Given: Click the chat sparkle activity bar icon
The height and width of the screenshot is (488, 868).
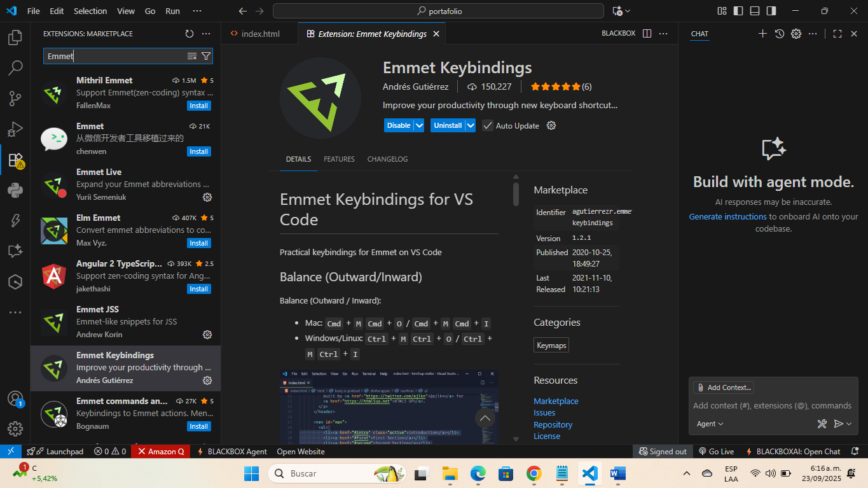Looking at the screenshot, I should pos(15,251).
